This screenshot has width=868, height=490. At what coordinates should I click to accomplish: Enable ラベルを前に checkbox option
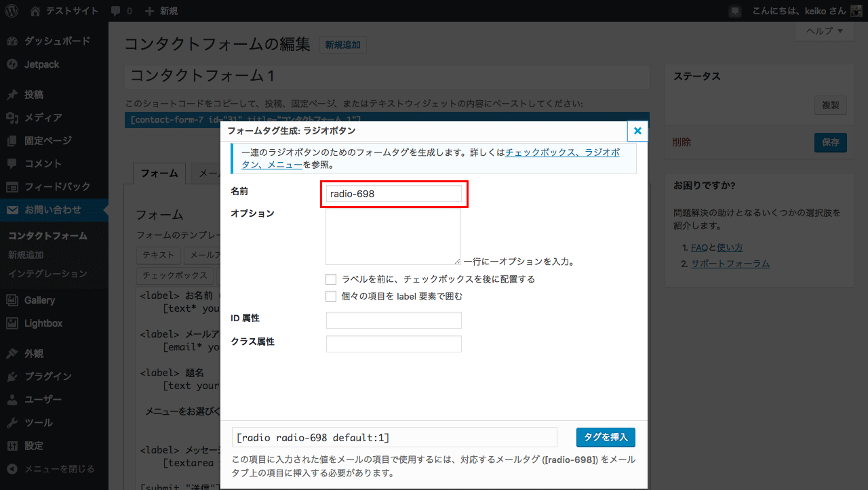click(x=331, y=279)
